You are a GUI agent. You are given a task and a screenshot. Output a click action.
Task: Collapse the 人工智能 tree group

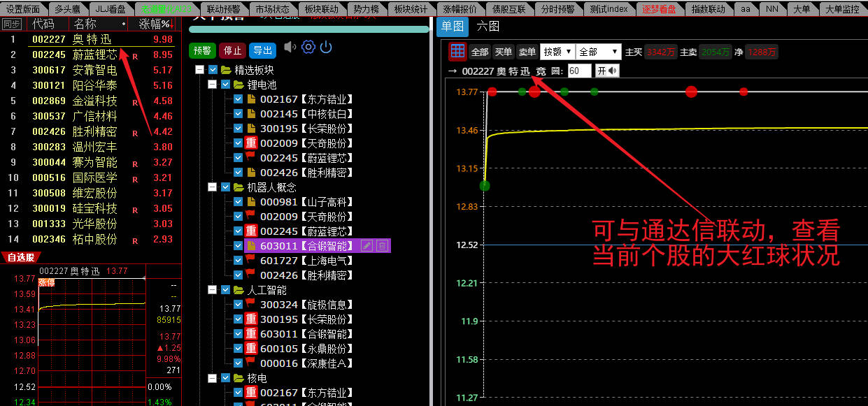coord(213,289)
